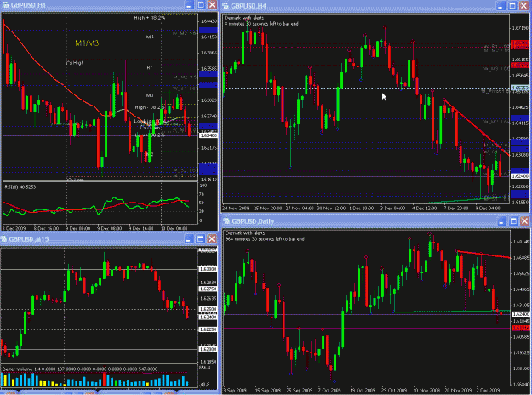The width and height of the screenshot is (532, 395).
Task: Click the 1.62250 level label in M15 chart
Action: 208,329
